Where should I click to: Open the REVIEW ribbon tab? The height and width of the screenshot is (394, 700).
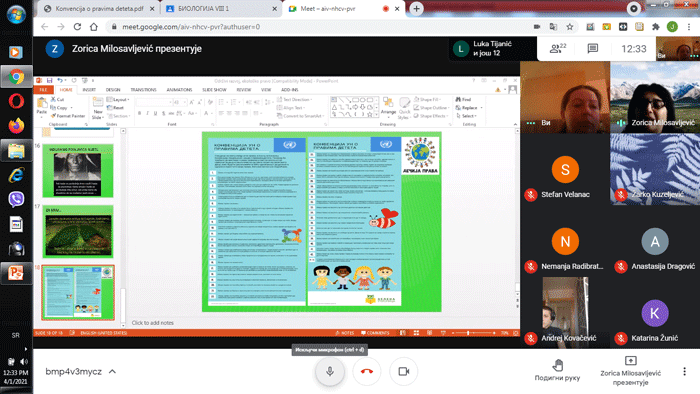coord(243,90)
